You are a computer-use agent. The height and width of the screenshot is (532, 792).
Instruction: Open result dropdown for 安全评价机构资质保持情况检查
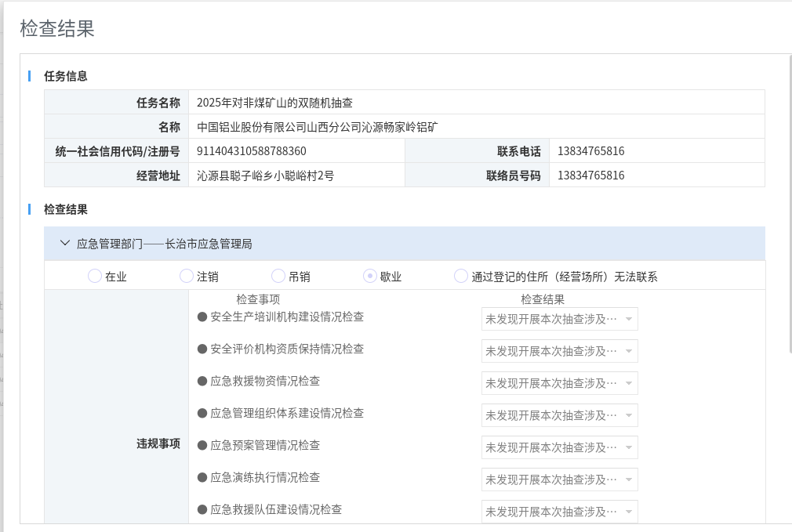559,351
